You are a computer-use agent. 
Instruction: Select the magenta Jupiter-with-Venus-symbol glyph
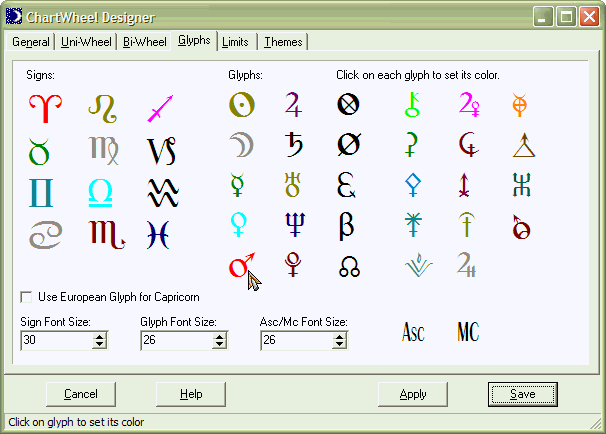click(470, 104)
